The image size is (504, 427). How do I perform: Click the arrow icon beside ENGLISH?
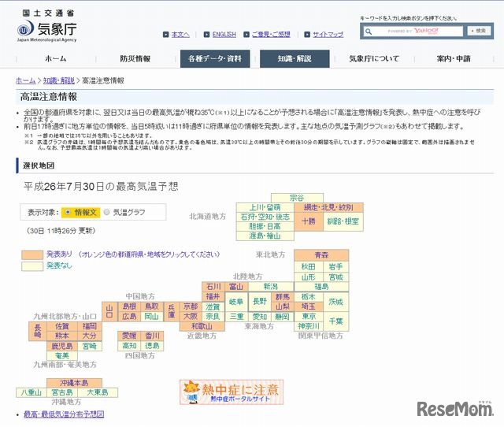coord(206,35)
